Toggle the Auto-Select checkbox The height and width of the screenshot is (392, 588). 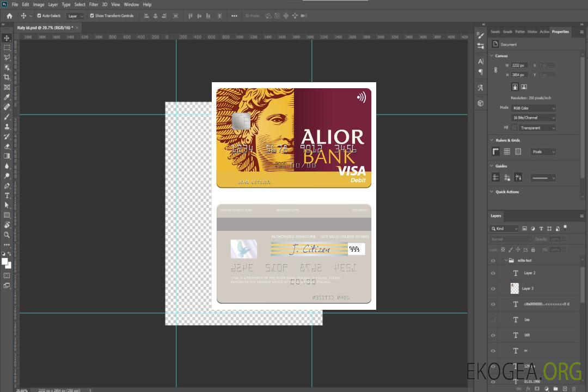39,16
